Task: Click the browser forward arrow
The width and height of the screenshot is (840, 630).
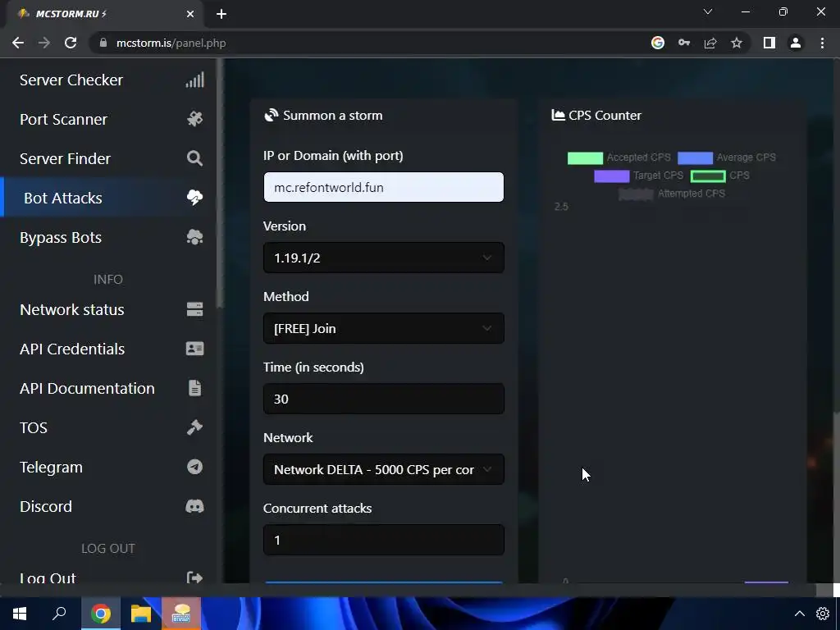Action: click(x=44, y=43)
